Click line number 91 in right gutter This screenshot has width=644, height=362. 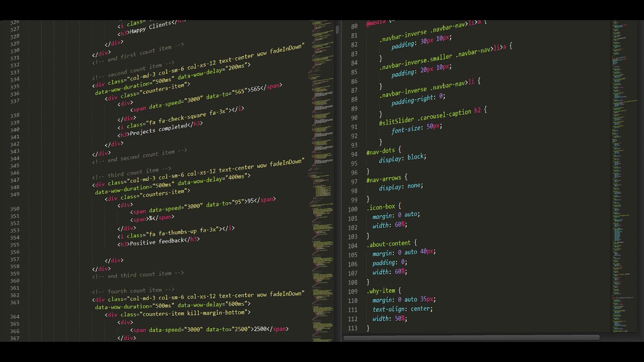354,127
